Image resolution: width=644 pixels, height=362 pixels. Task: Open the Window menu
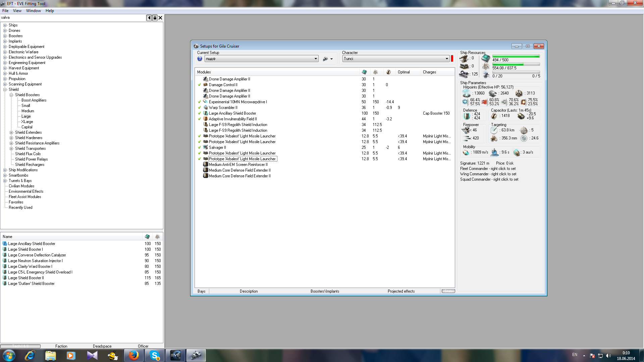pyautogui.click(x=34, y=11)
